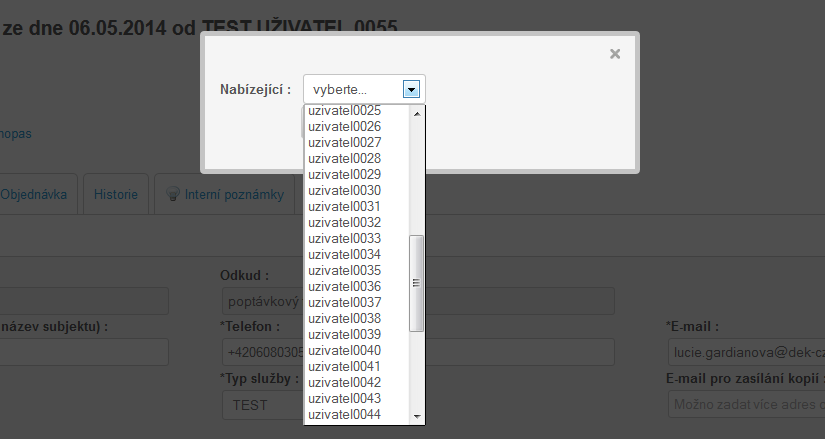The image size is (825, 439).
Task: Click the E-mail input field
Action: 747,352
